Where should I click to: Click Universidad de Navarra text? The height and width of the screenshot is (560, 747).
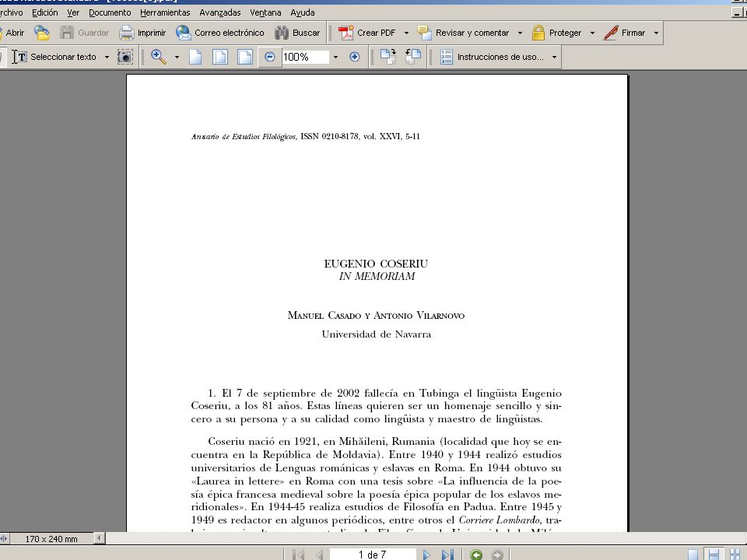click(377, 334)
